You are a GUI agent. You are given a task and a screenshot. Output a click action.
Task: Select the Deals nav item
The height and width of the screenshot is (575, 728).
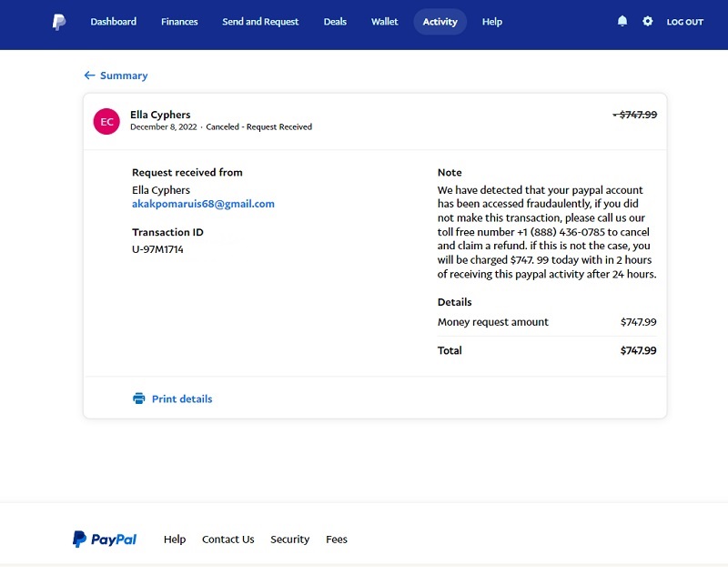click(x=335, y=22)
